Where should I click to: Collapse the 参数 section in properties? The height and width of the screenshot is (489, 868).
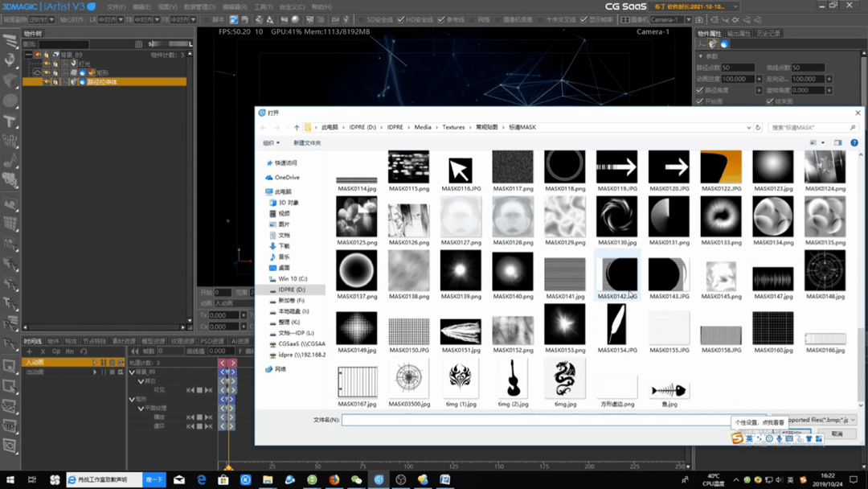tap(701, 56)
